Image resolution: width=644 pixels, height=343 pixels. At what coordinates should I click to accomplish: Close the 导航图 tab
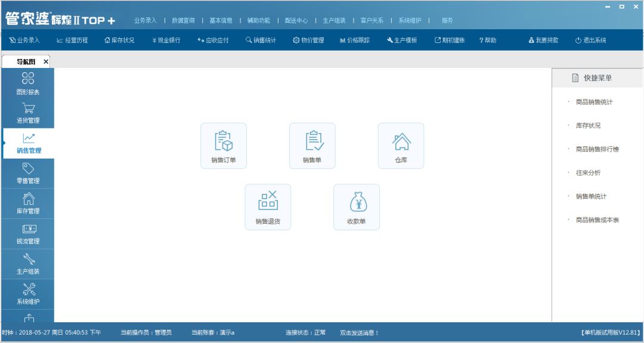(46, 61)
